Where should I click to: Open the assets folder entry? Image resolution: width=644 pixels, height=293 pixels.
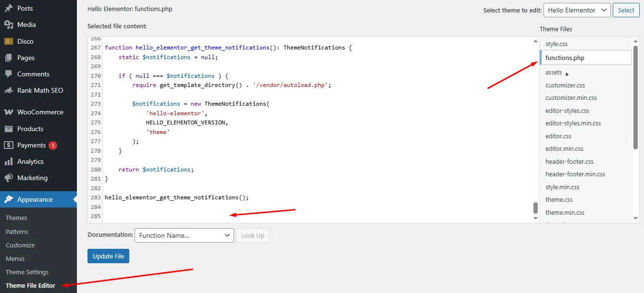coord(554,72)
